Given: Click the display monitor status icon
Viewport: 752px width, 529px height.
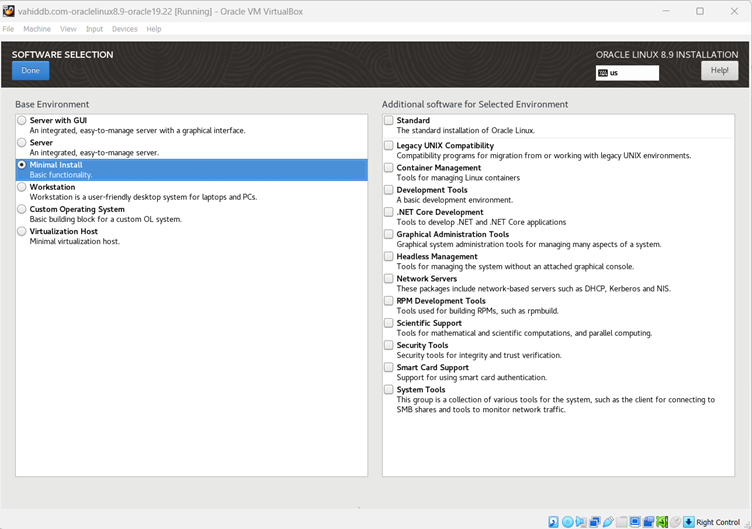Looking at the screenshot, I should (635, 522).
